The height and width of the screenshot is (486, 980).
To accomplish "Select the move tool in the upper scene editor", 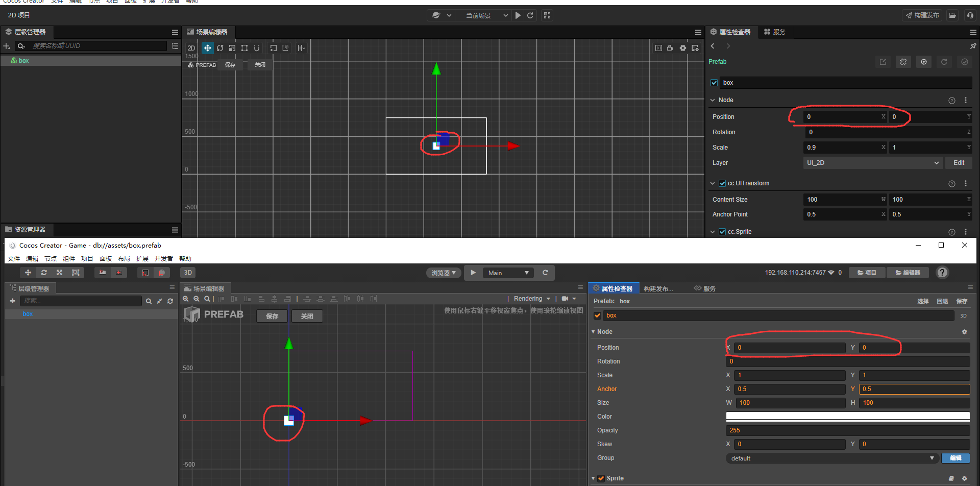I will [207, 48].
